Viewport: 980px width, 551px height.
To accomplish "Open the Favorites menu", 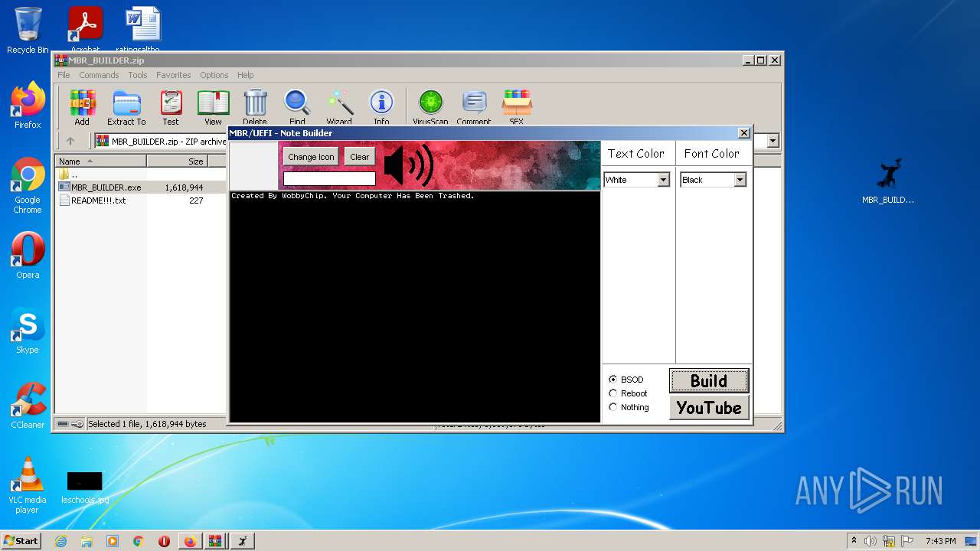I will pyautogui.click(x=174, y=75).
